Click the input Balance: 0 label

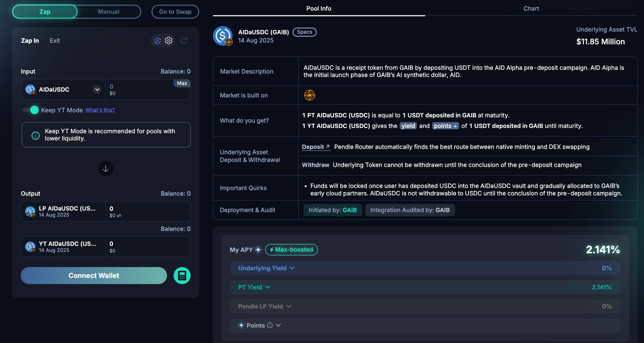click(175, 71)
